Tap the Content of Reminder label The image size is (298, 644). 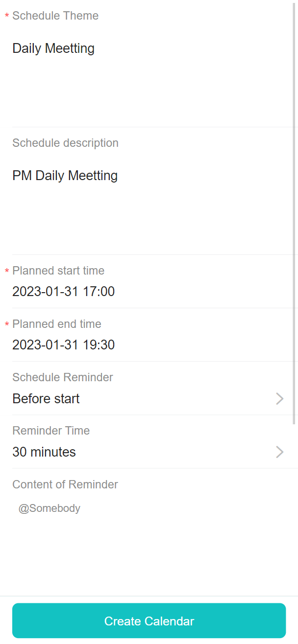point(65,484)
